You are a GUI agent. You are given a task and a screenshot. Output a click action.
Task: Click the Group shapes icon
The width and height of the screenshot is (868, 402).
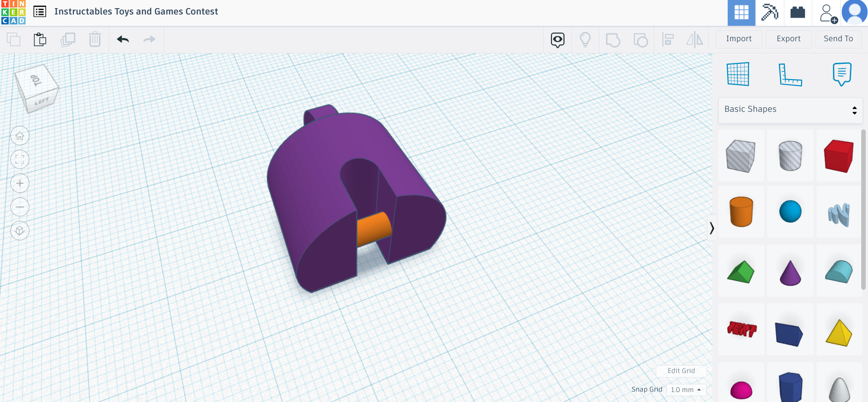(x=613, y=40)
